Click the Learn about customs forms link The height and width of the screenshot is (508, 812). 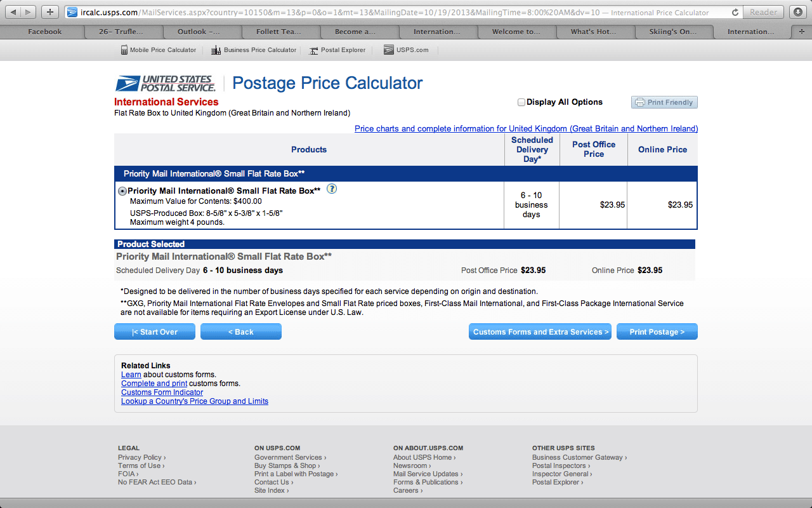[131, 375]
